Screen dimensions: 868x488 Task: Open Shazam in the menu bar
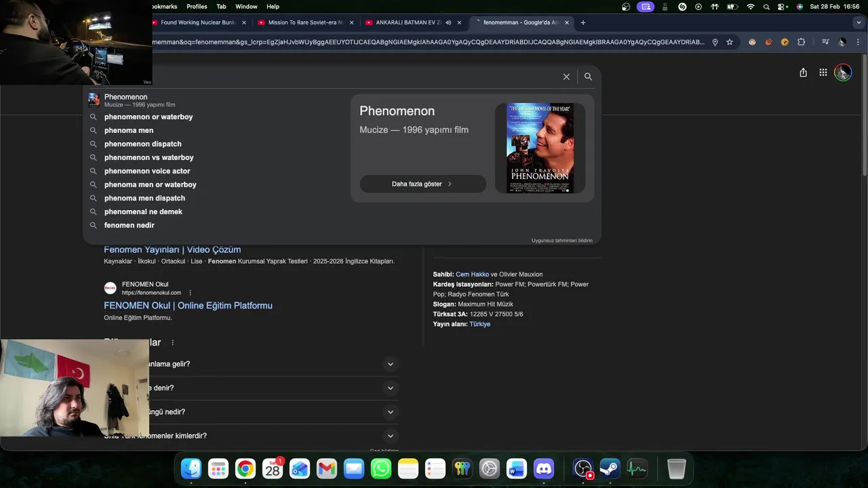[682, 7]
